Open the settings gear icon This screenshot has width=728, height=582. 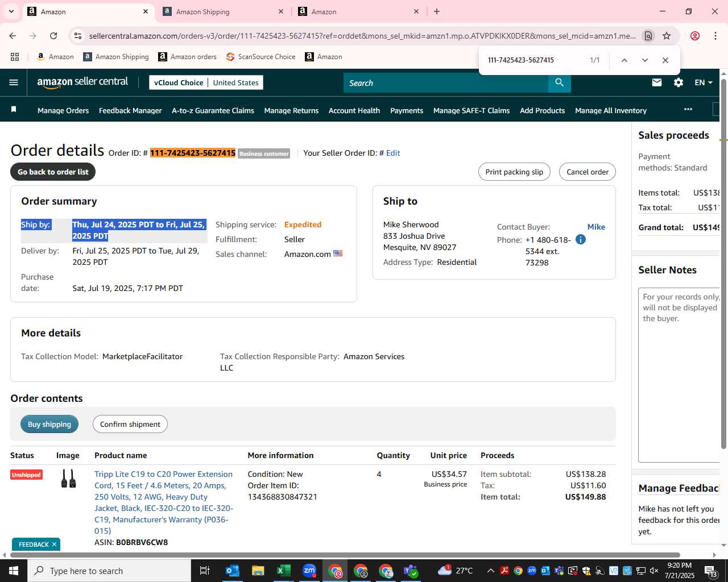click(679, 82)
